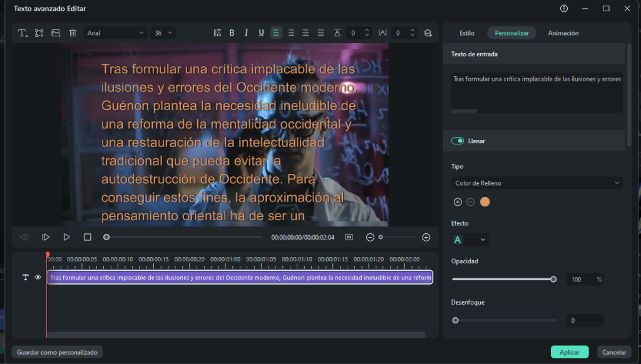Click the orange fill color swatch

(x=485, y=202)
